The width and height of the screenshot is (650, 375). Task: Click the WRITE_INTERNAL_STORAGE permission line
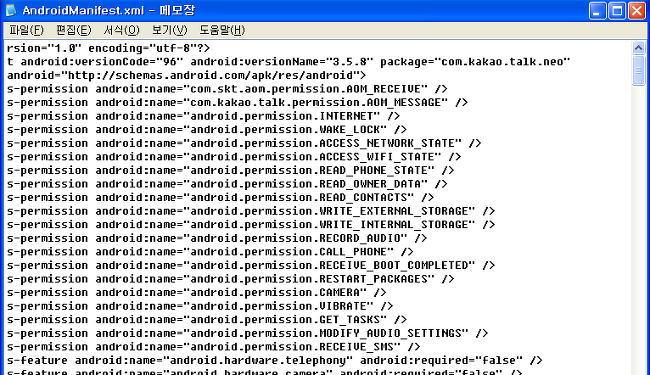pyautogui.click(x=251, y=225)
